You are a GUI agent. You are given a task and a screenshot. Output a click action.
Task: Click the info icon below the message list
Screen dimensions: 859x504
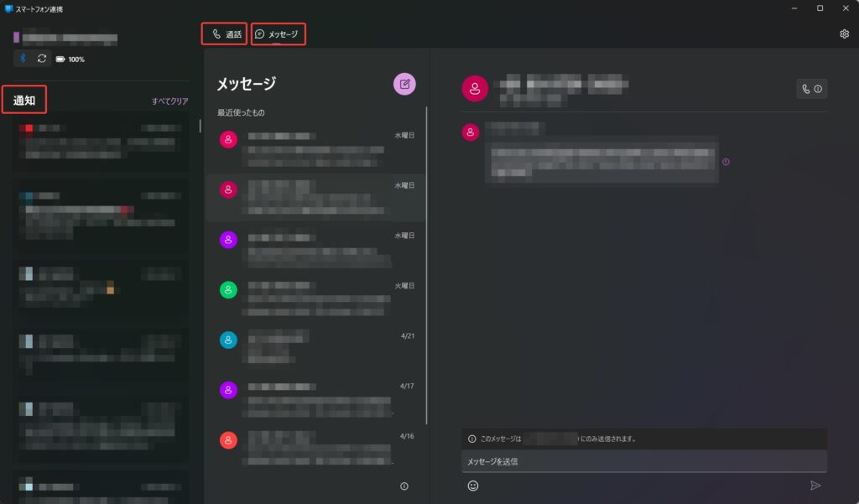(x=404, y=486)
